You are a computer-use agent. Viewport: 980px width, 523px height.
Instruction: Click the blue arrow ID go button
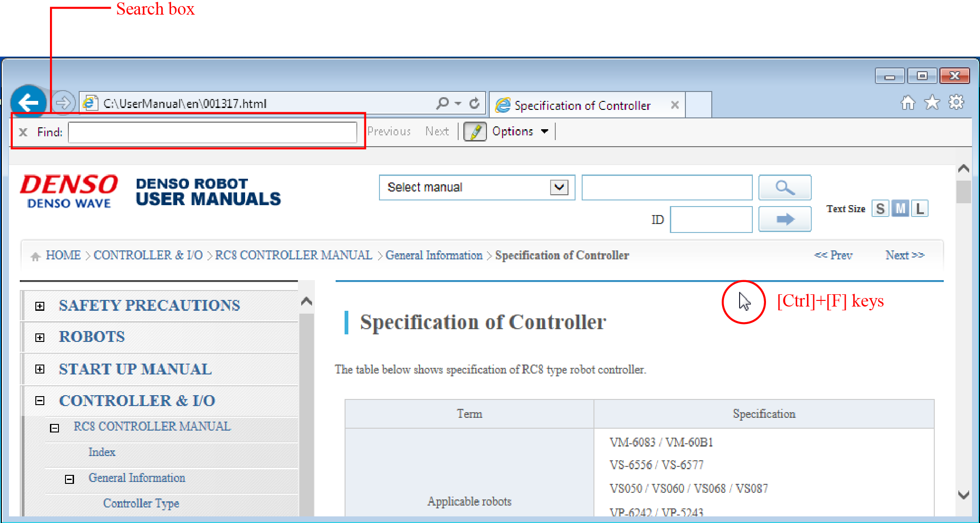pos(784,219)
